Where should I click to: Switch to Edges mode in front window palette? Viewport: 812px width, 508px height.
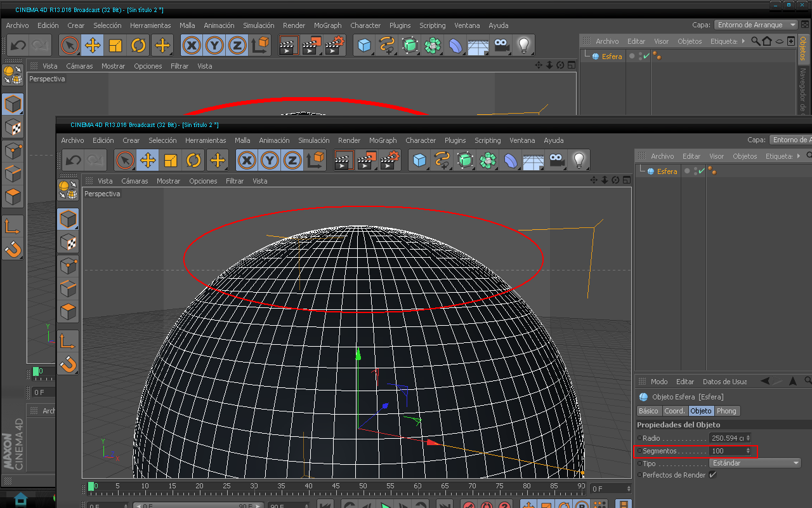coord(68,288)
